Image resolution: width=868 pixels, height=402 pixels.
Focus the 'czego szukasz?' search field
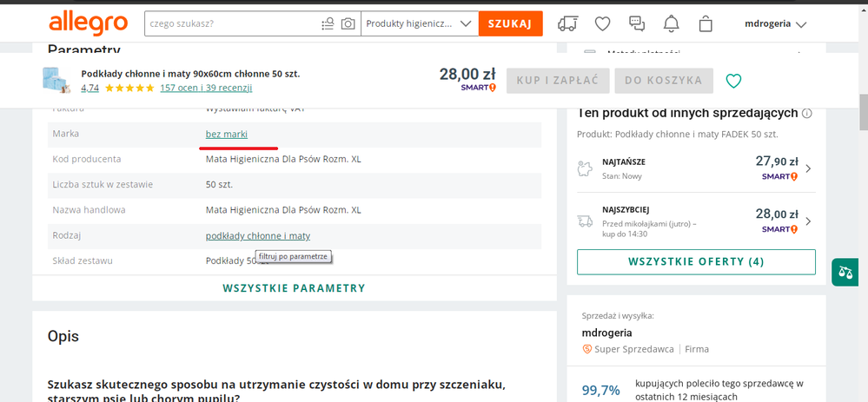pos(233,23)
